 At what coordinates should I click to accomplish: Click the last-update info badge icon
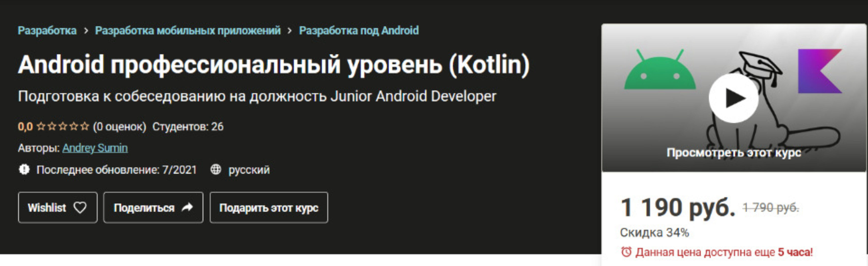click(x=24, y=171)
